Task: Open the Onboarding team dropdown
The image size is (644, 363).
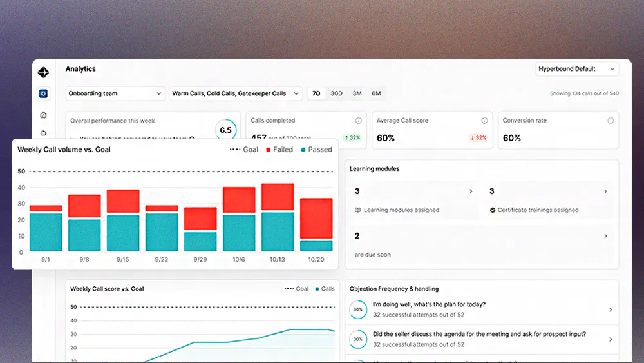Action: click(115, 93)
